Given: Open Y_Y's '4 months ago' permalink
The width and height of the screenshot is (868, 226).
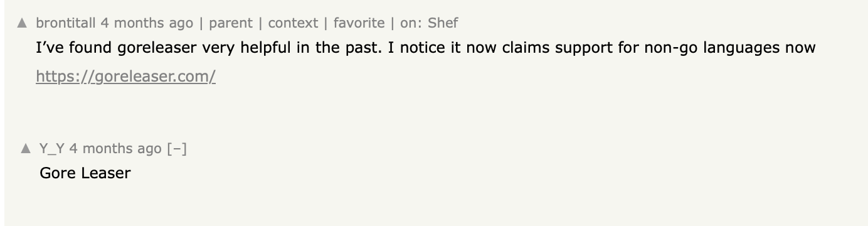Looking at the screenshot, I should [x=115, y=149].
